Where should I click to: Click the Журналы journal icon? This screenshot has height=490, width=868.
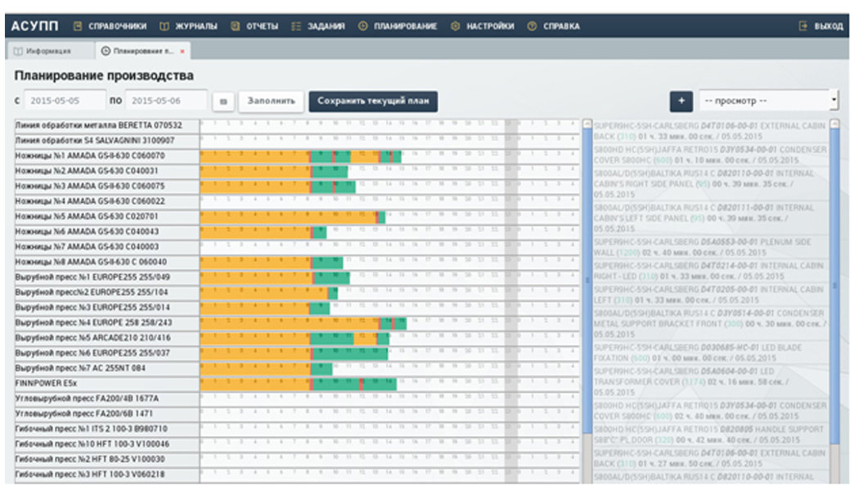tap(164, 26)
